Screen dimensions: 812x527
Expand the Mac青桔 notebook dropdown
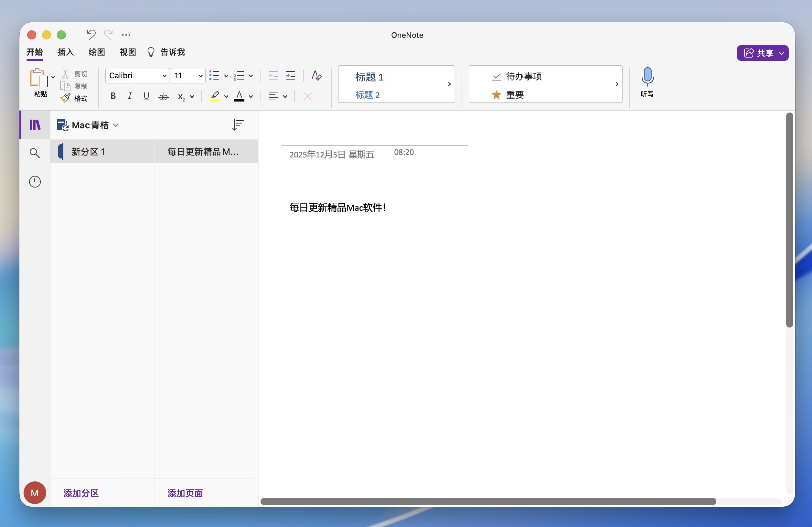coord(116,125)
